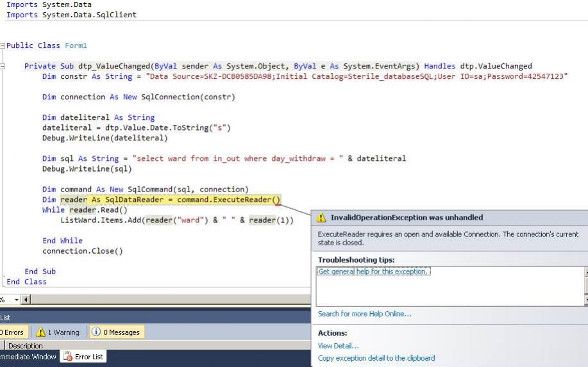The width and height of the screenshot is (588, 367).
Task: Collapse the dtp_ValueChanged Sub outline
Action: click(3, 66)
